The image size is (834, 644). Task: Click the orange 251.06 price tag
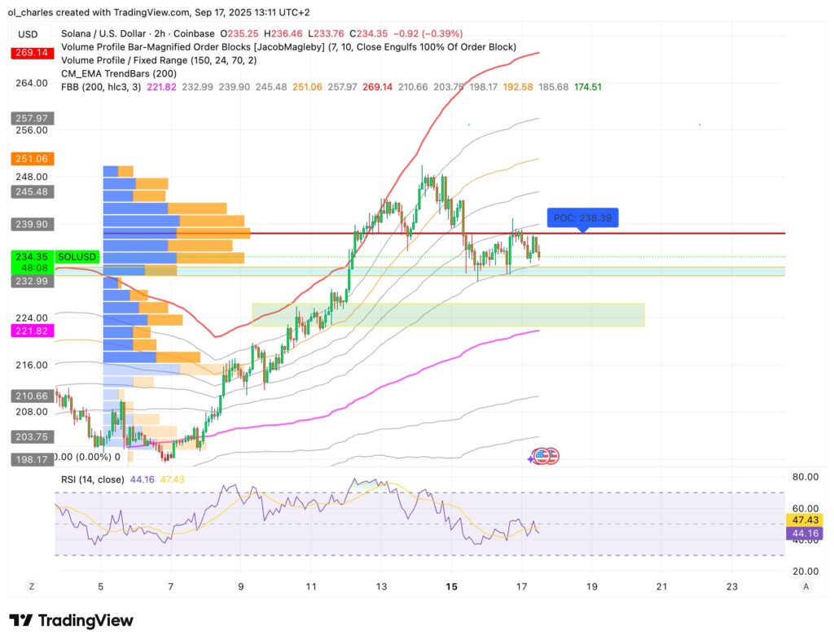[28, 159]
